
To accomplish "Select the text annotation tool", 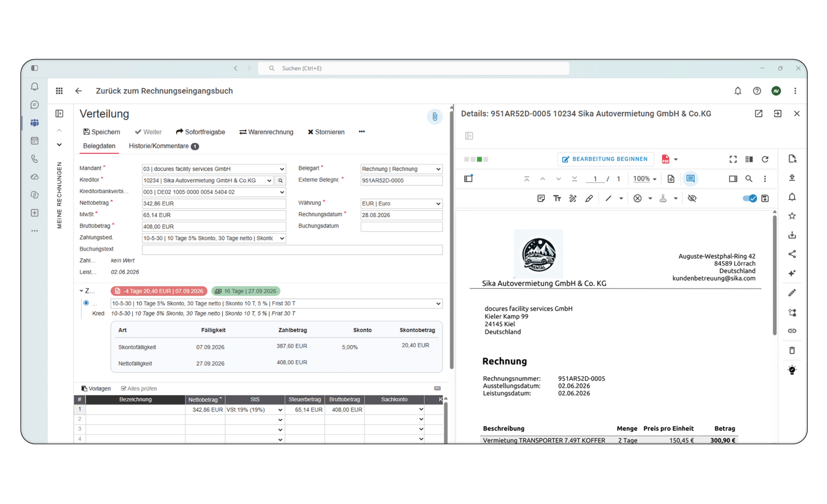I will pyautogui.click(x=557, y=199).
